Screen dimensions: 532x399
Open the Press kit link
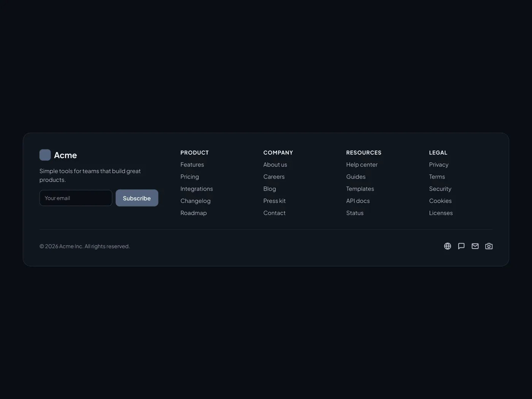click(x=274, y=201)
